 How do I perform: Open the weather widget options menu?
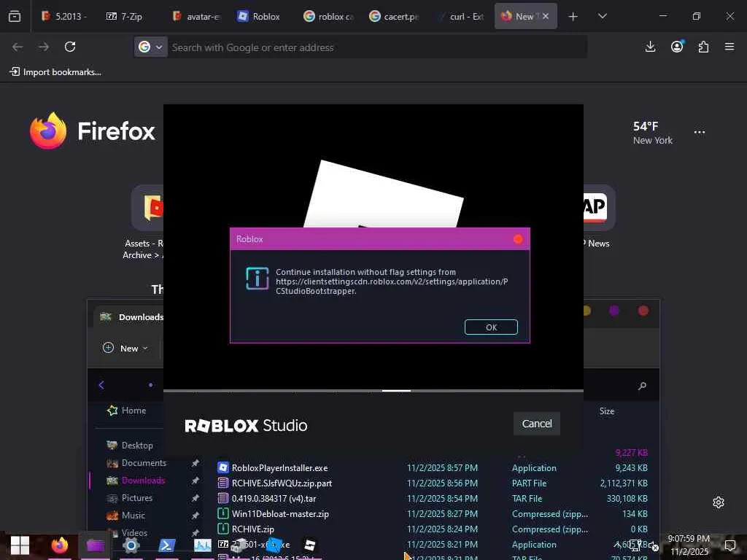pos(700,133)
